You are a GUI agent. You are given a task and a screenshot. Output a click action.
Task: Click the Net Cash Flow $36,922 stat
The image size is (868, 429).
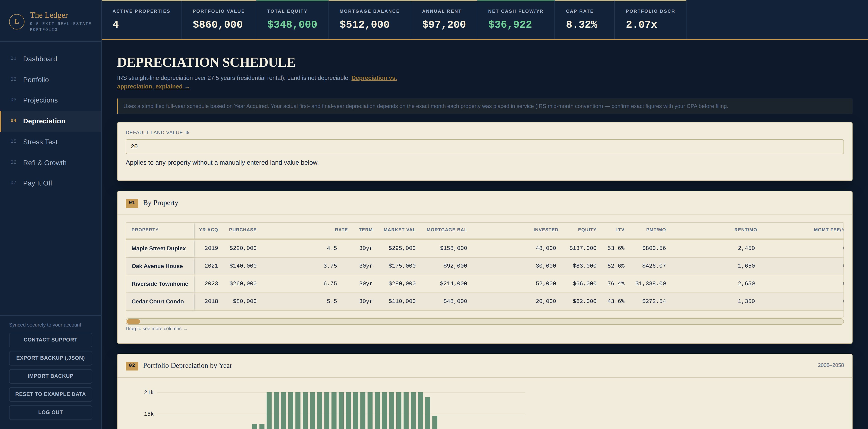tap(516, 20)
